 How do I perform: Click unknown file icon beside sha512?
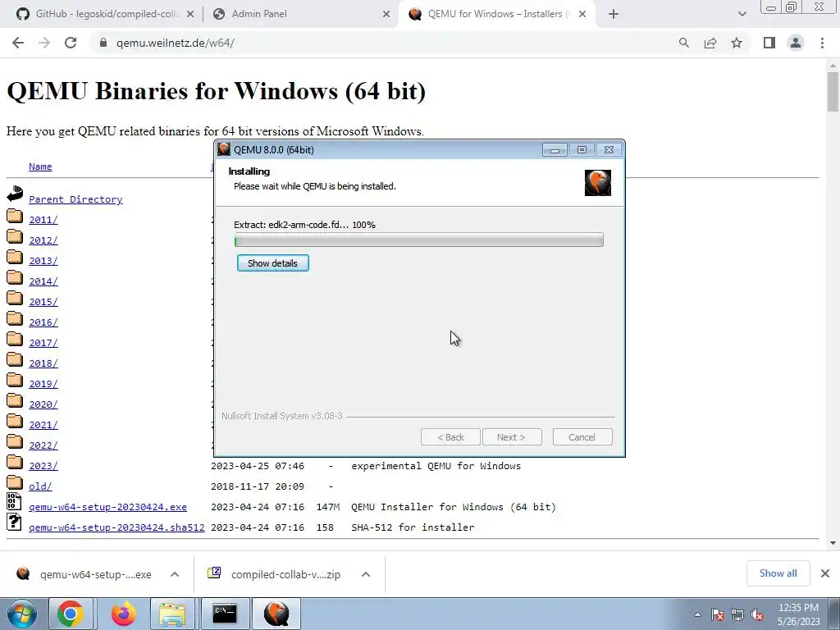tap(14, 522)
